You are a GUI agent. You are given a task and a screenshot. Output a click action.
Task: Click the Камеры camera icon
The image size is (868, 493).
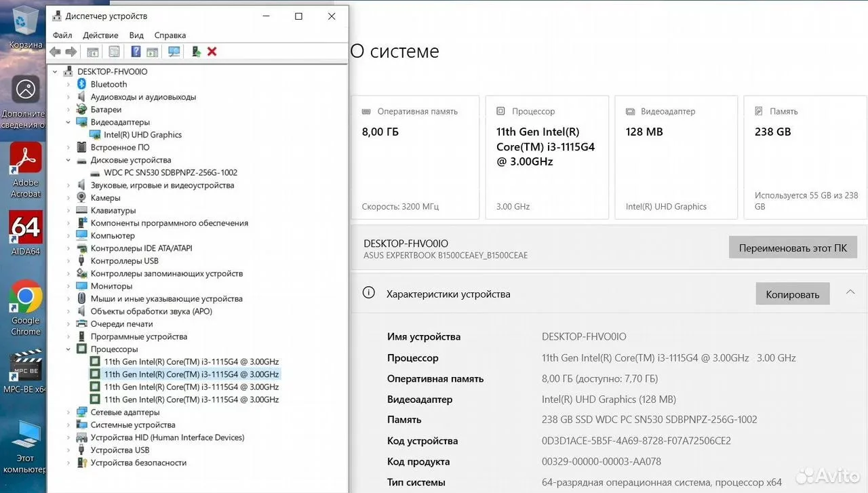click(x=81, y=198)
